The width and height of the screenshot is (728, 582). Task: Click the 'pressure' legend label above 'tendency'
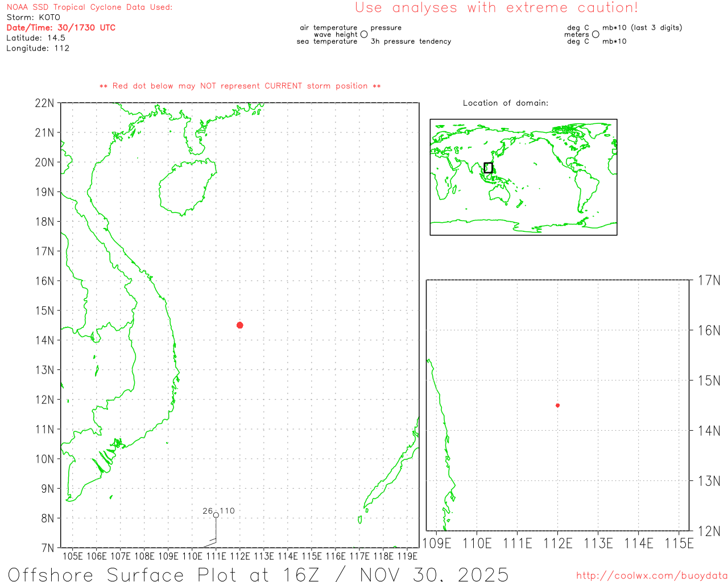pos(386,28)
